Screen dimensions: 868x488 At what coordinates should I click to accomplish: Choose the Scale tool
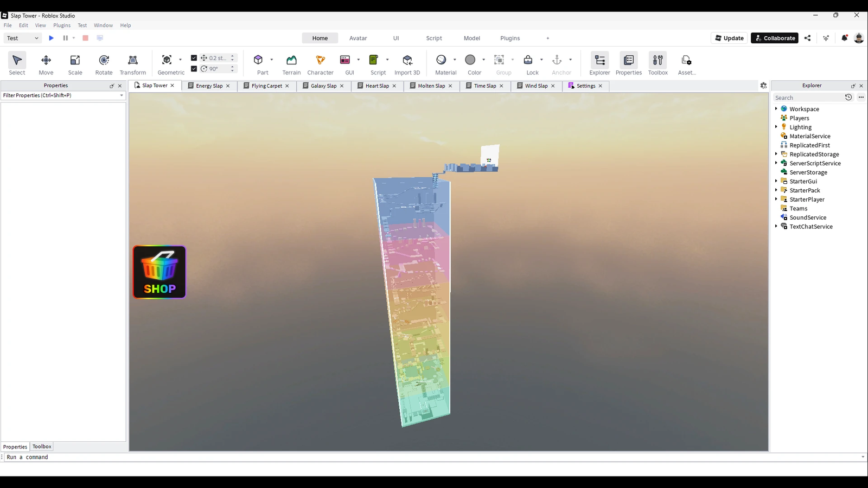tap(75, 64)
